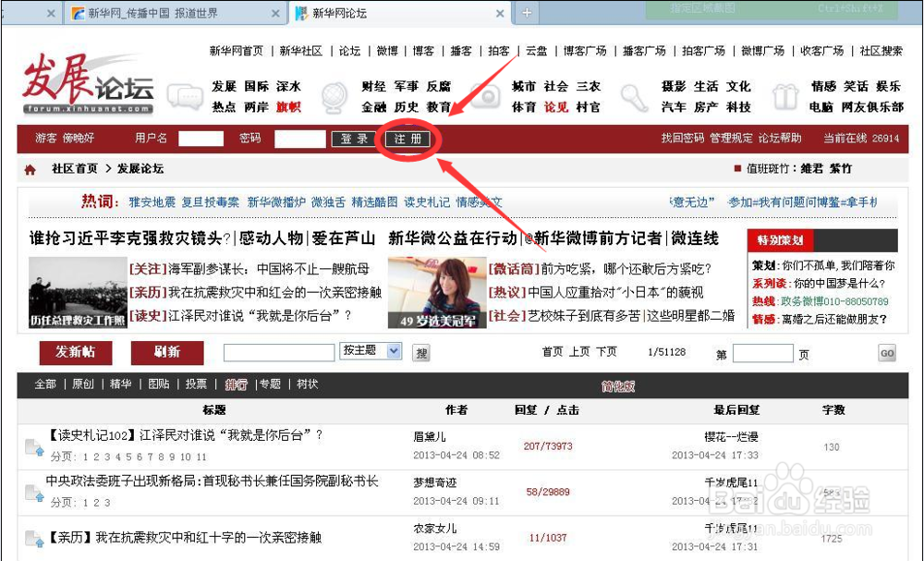Click the globe icon beside 财经 军事 反腐
Viewport: 924px width, 561px height.
pos(334,97)
